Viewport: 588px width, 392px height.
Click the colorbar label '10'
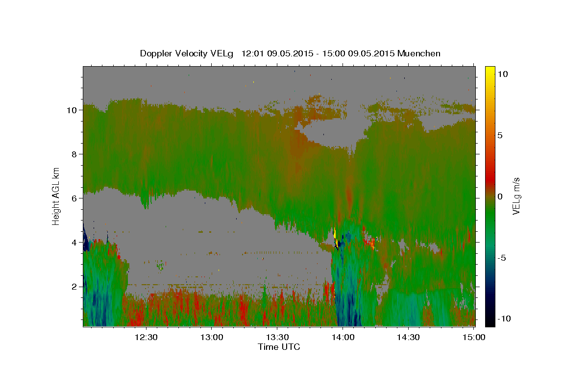[x=503, y=73]
